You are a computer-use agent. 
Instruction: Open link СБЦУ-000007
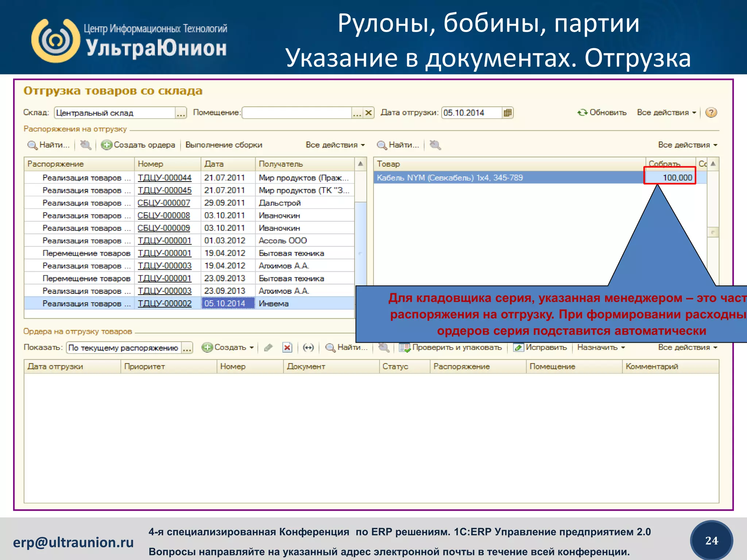164,203
